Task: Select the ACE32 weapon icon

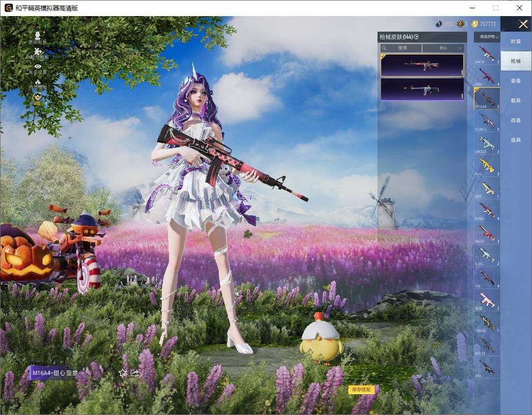Action: pos(487,345)
